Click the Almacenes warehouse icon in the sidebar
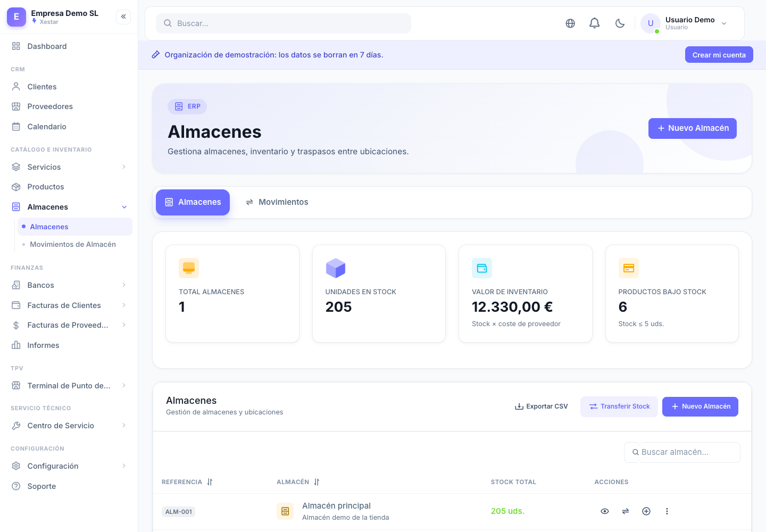This screenshot has height=532, width=766. 16,207
